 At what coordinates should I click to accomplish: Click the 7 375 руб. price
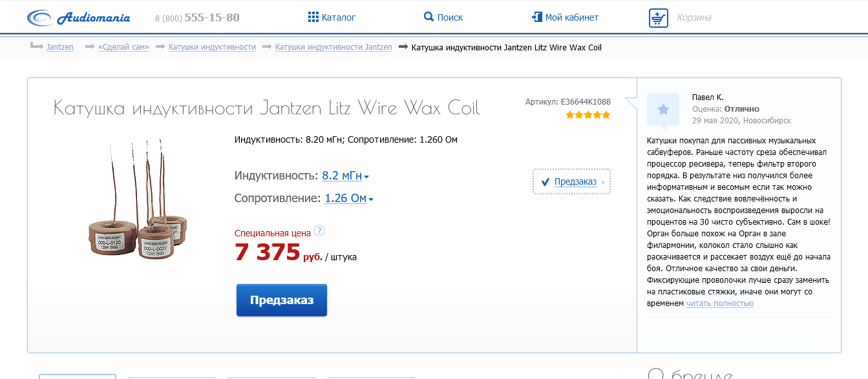[x=279, y=252]
